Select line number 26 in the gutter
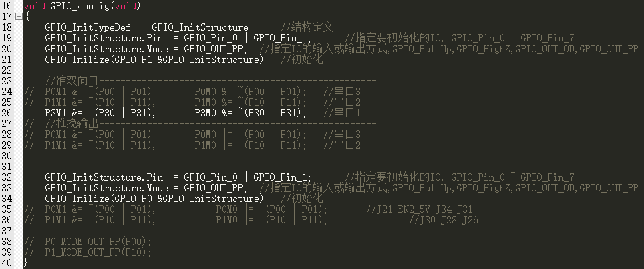This screenshot has height=269, width=644. tap(7, 113)
